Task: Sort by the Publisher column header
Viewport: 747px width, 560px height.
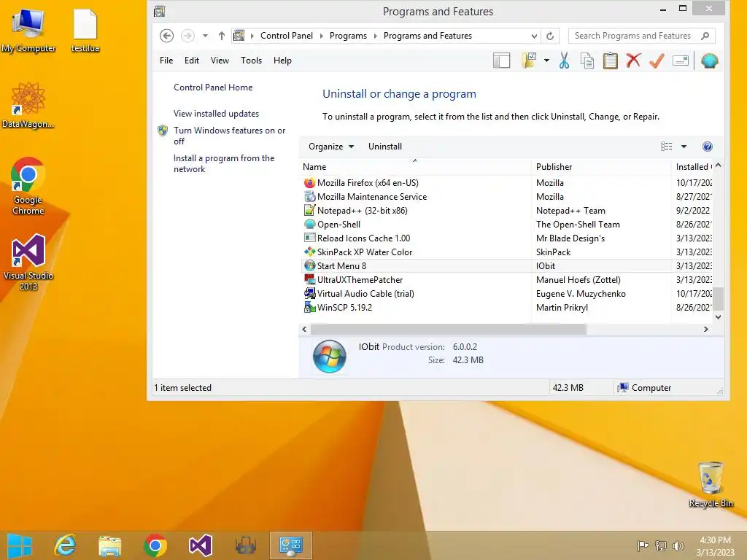Action: point(601,167)
